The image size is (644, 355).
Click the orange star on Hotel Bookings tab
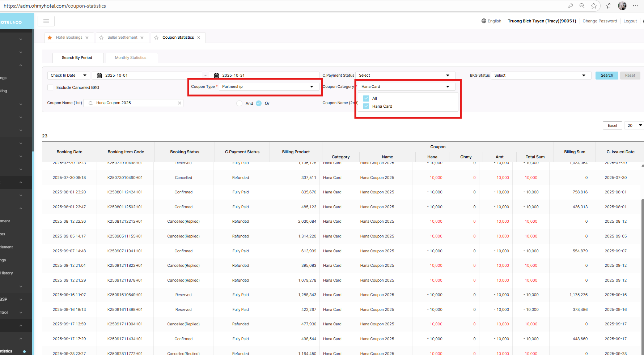[x=50, y=38]
